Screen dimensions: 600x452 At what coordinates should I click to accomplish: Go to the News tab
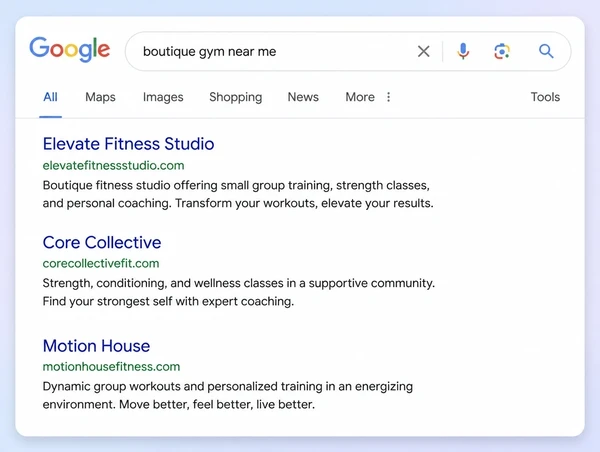303,97
